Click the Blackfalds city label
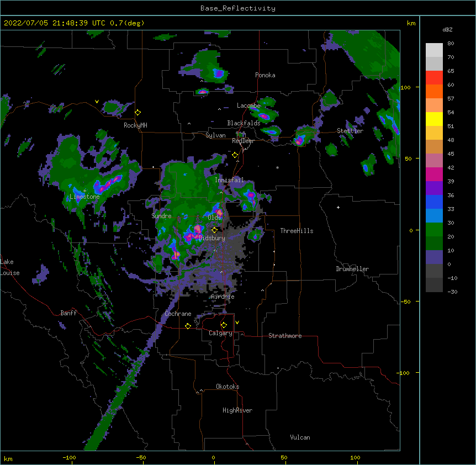The height and width of the screenshot is (465, 476). (244, 123)
